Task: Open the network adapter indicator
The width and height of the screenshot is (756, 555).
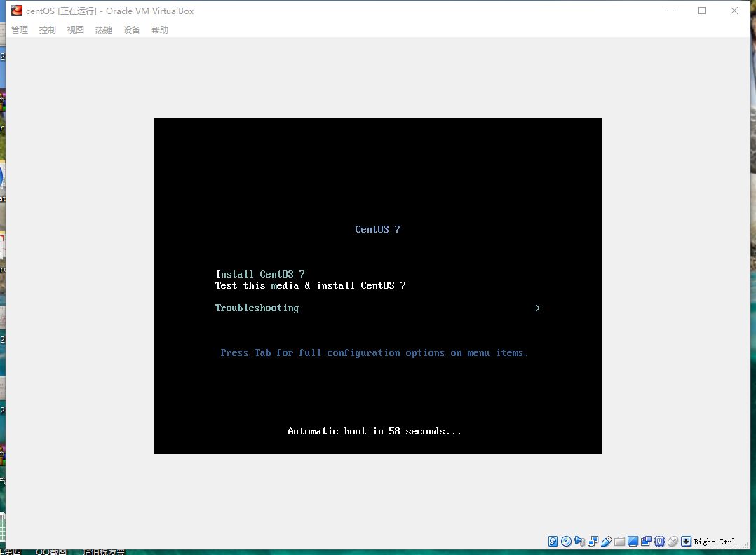Action: [593, 542]
